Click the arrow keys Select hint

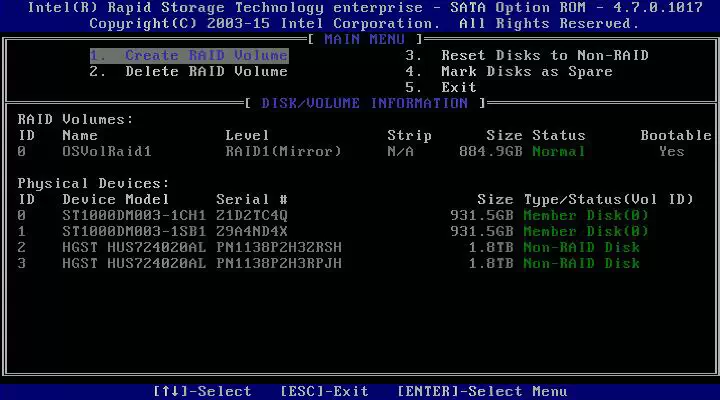point(202,391)
